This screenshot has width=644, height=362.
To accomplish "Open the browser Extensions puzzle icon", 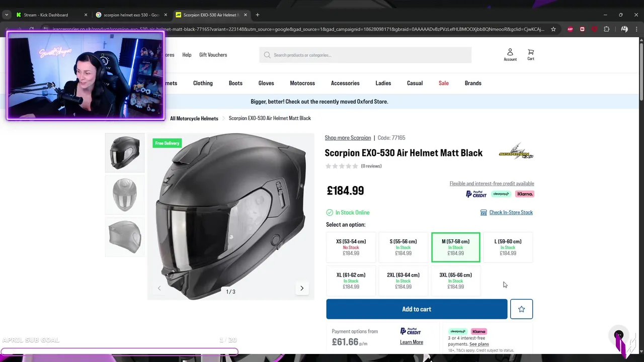I will click(x=606, y=29).
